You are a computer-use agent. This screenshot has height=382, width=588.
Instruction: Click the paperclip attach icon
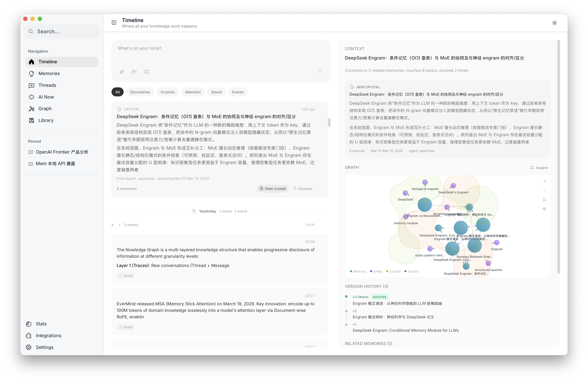click(x=122, y=72)
